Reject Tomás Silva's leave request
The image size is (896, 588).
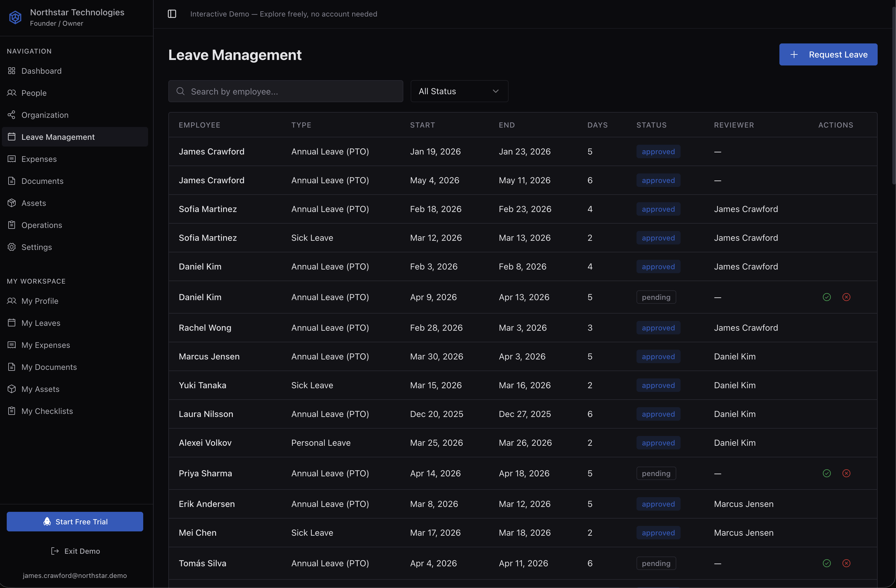click(x=846, y=563)
